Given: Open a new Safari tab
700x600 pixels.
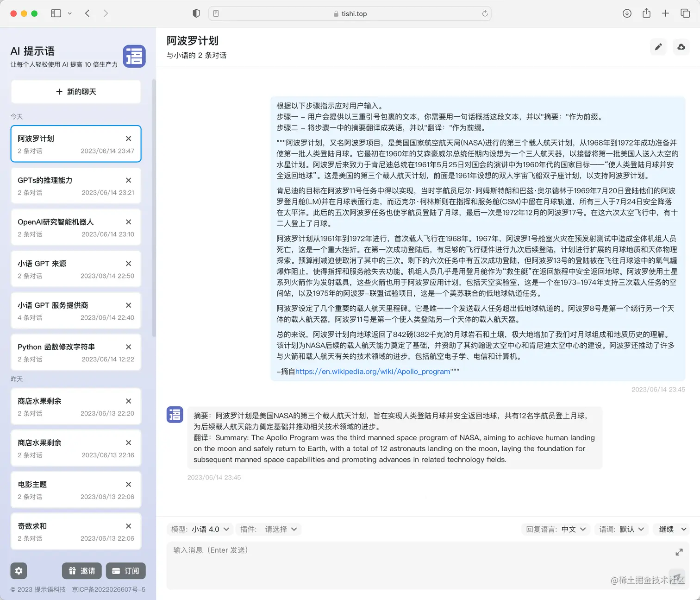Looking at the screenshot, I should tap(665, 13).
